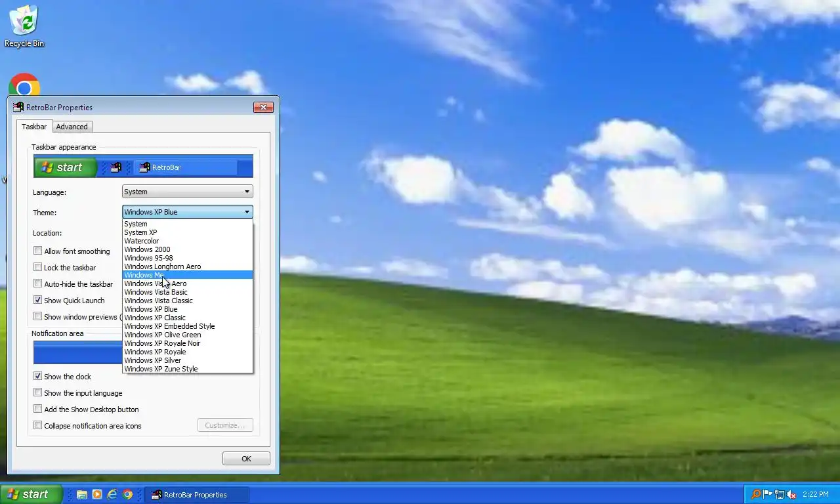The image size is (840, 504).
Task: Collapse the Theme dropdown via its arrow
Action: point(247,212)
